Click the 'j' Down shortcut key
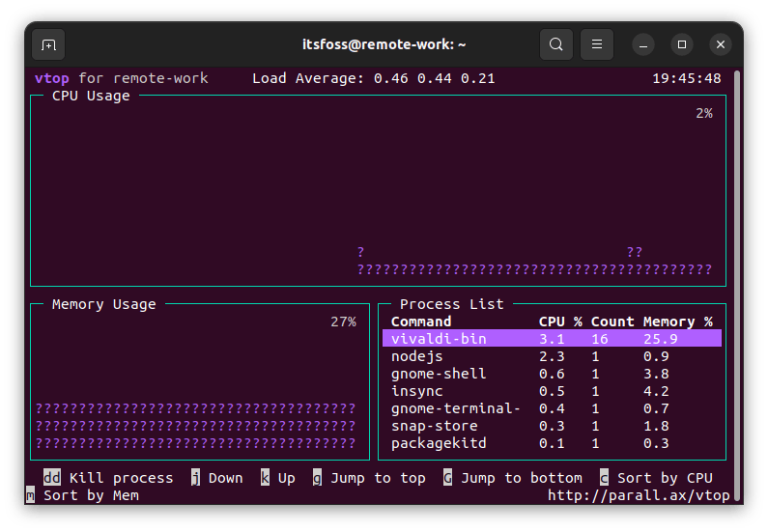768x532 pixels. tap(195, 478)
